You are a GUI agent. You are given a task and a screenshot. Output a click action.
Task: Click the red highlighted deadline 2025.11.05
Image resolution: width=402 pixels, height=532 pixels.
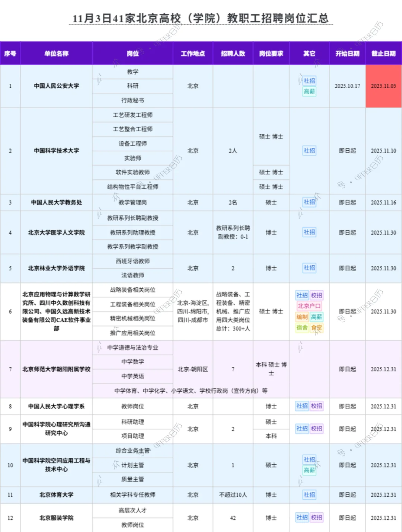(x=384, y=86)
